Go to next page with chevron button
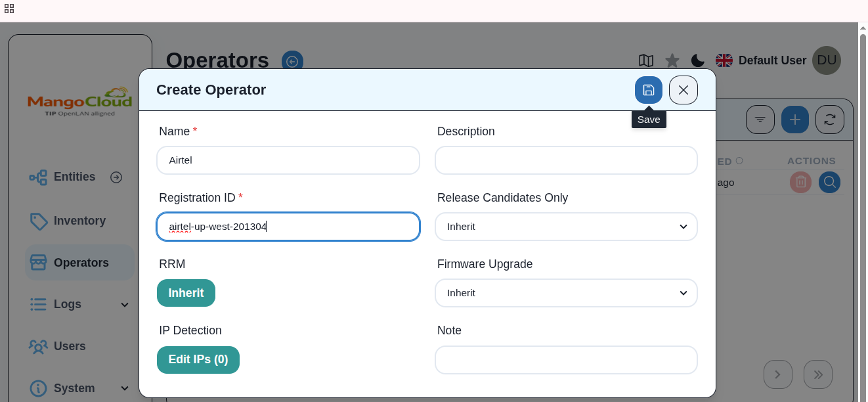The width and height of the screenshot is (868, 402). tap(778, 374)
